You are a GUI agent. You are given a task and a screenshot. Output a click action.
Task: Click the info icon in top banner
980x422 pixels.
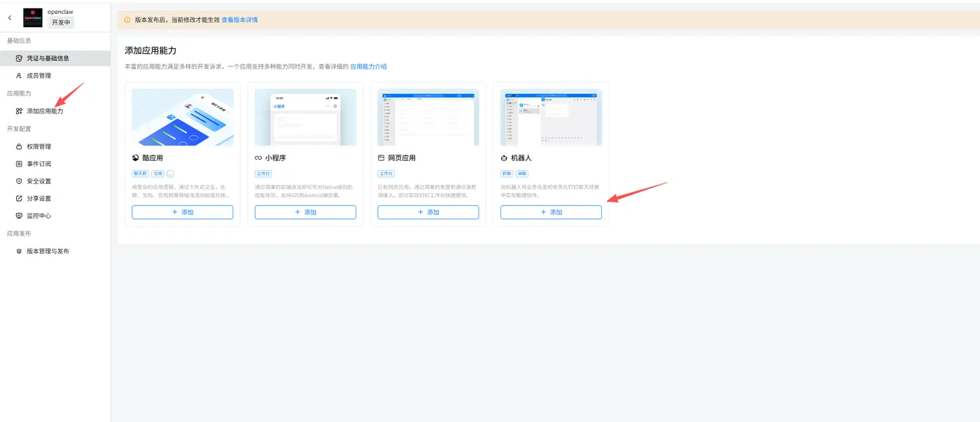(127, 19)
